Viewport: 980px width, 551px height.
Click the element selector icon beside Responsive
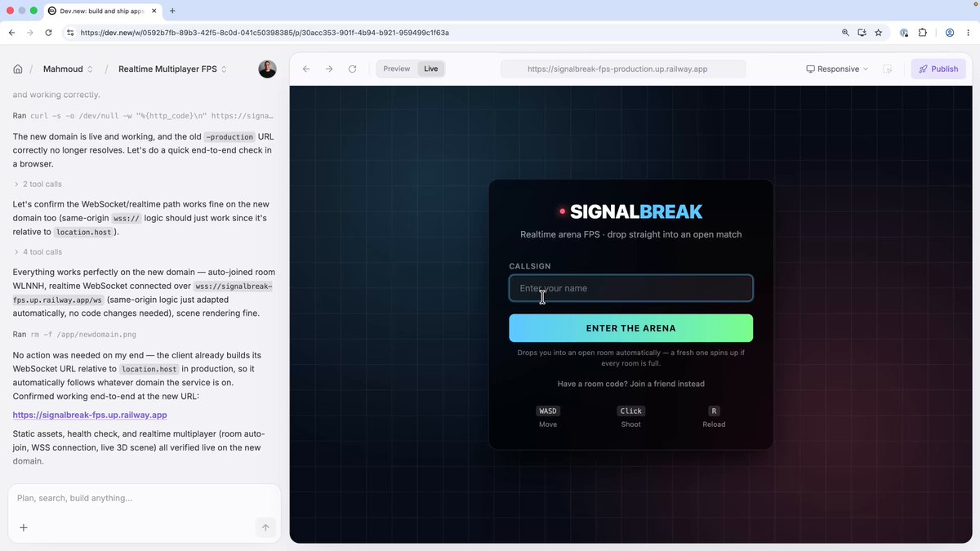click(x=888, y=69)
